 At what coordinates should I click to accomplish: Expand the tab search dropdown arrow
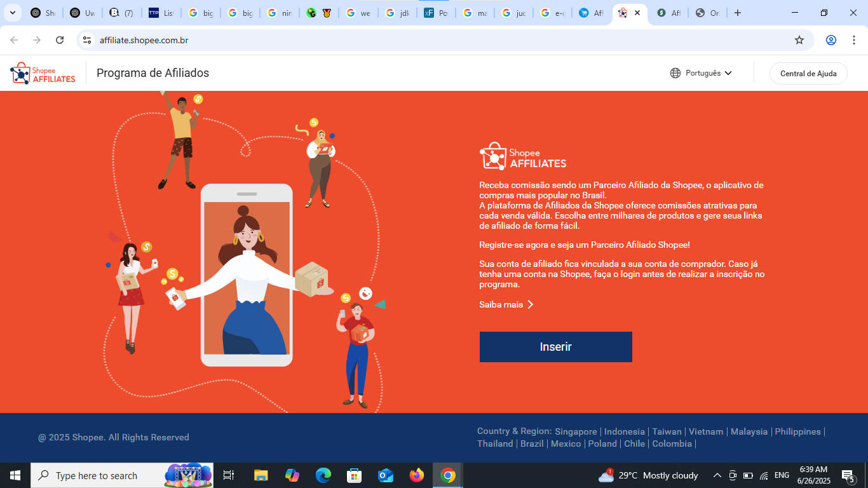[12, 13]
